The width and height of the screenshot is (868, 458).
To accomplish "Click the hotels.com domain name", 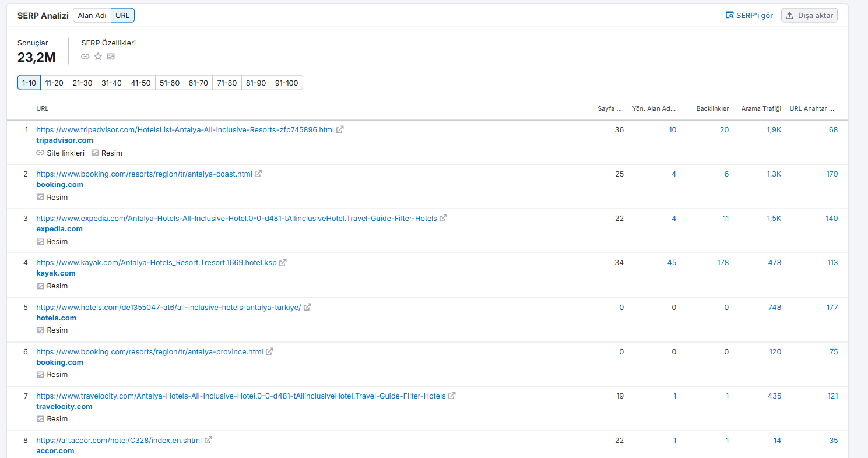I will point(56,318).
